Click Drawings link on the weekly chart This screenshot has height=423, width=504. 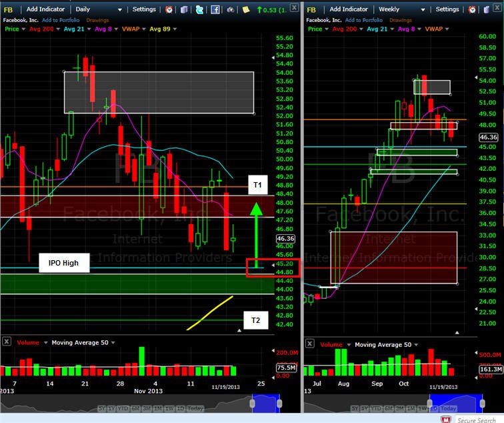[x=401, y=20]
